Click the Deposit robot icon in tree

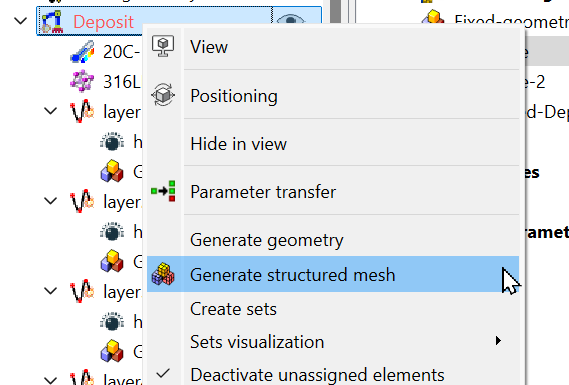click(52, 22)
